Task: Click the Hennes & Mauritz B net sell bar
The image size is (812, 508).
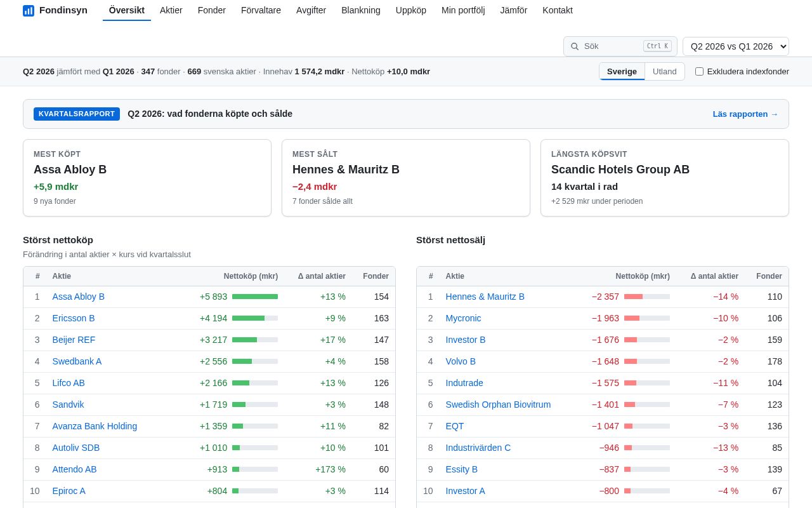Action: [x=647, y=297]
